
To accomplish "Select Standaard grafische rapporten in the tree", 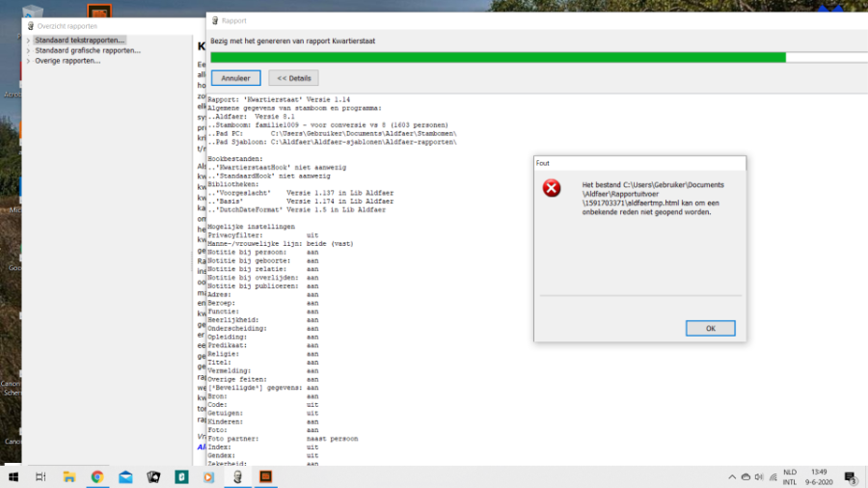I will 87,50.
